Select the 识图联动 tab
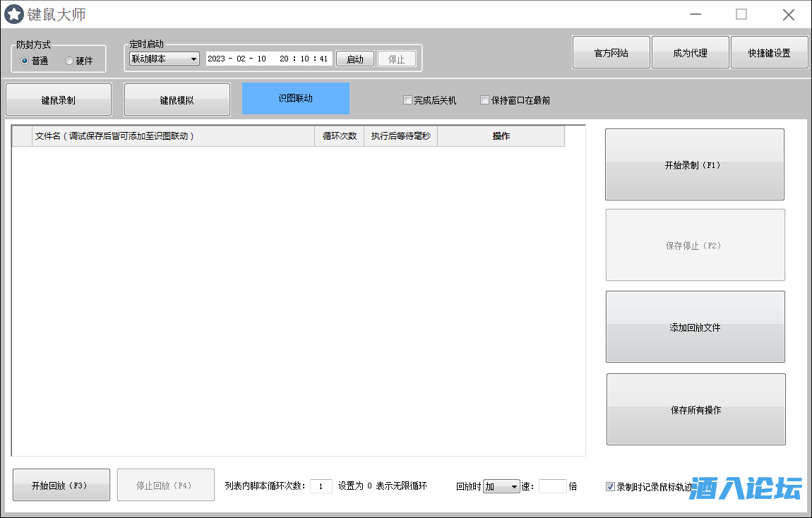This screenshot has height=518, width=812. coord(295,98)
